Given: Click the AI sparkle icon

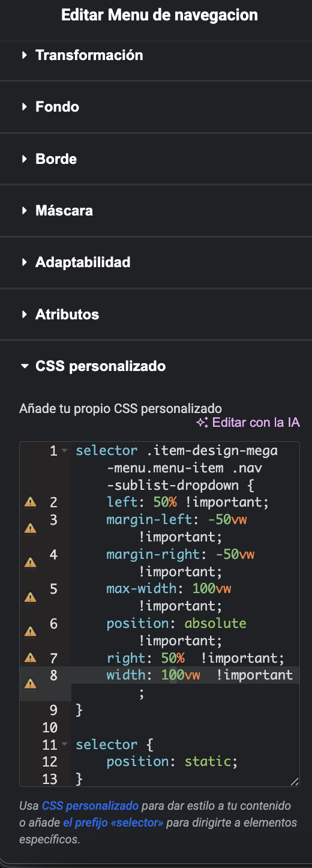Looking at the screenshot, I should point(202,423).
